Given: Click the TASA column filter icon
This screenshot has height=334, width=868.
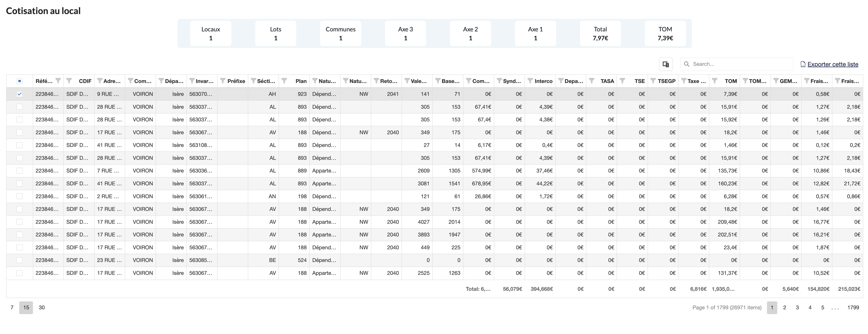Looking at the screenshot, I should (591, 81).
